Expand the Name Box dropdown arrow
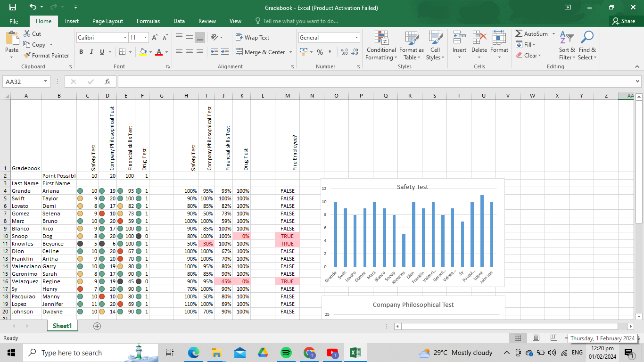This screenshot has width=644, height=362. pos(45,82)
